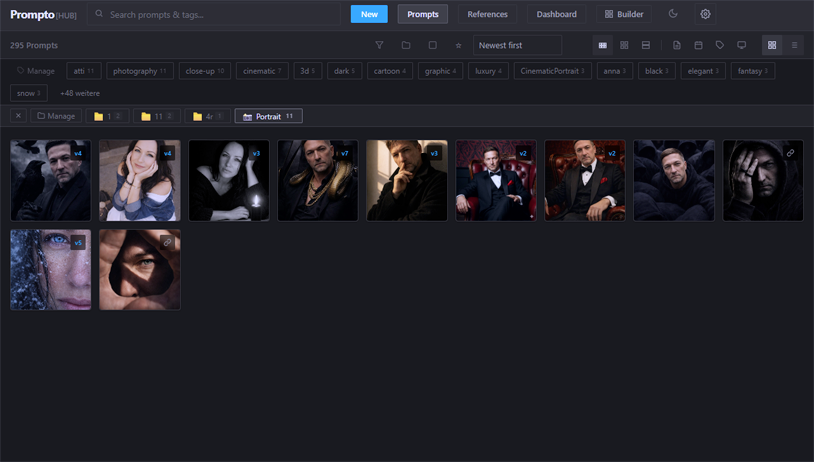Toggle dark mode moon icon
814x462 pixels.
point(673,14)
